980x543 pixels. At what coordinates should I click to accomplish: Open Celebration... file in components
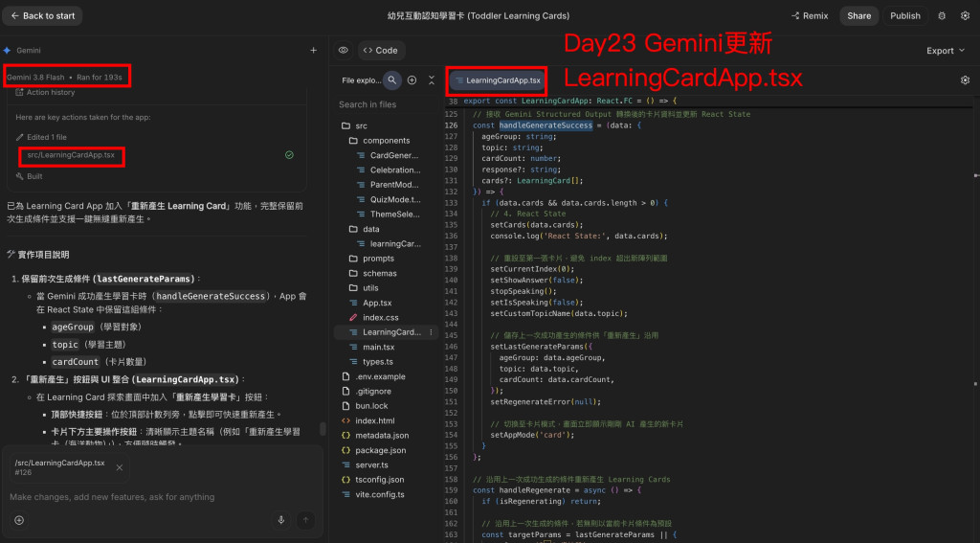click(389, 170)
